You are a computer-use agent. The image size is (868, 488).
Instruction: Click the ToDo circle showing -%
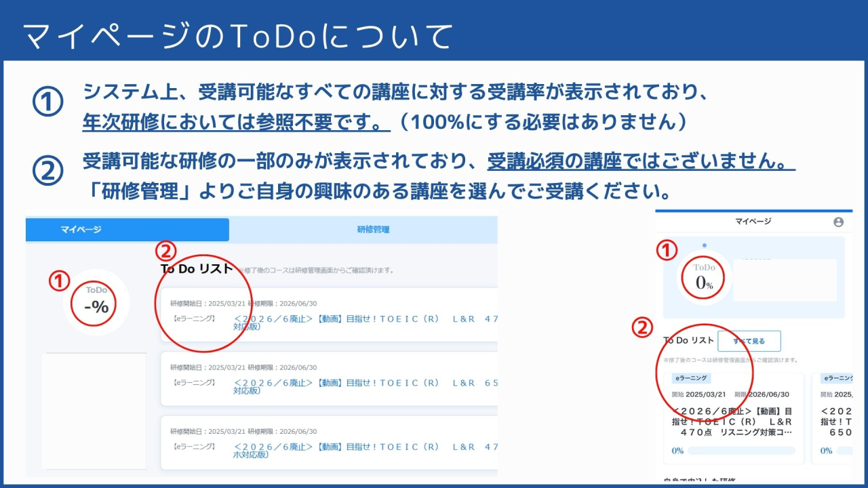(x=94, y=304)
